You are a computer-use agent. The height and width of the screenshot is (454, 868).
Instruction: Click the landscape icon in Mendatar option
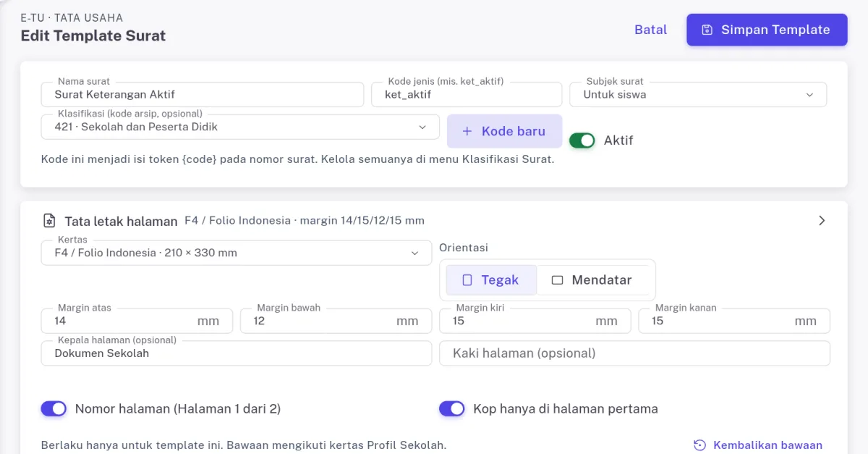(x=557, y=280)
